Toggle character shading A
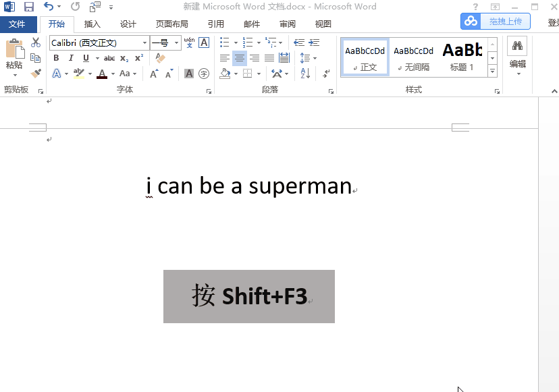 [189, 74]
